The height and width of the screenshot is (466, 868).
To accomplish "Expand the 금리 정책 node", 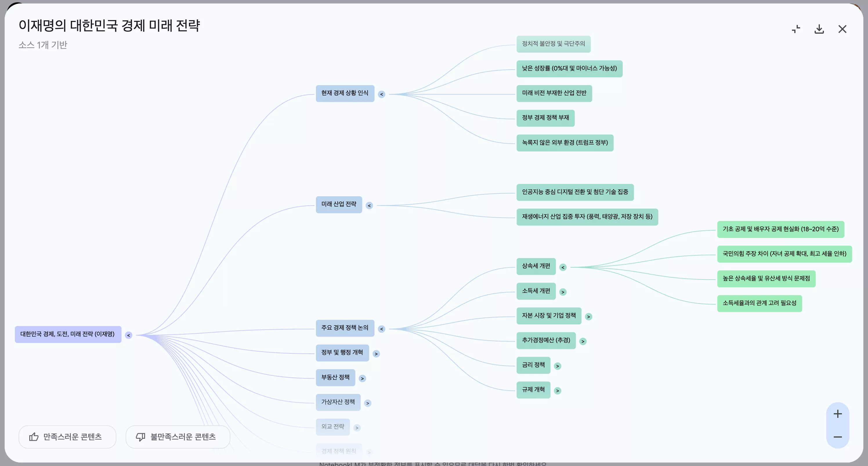I will pyautogui.click(x=557, y=366).
